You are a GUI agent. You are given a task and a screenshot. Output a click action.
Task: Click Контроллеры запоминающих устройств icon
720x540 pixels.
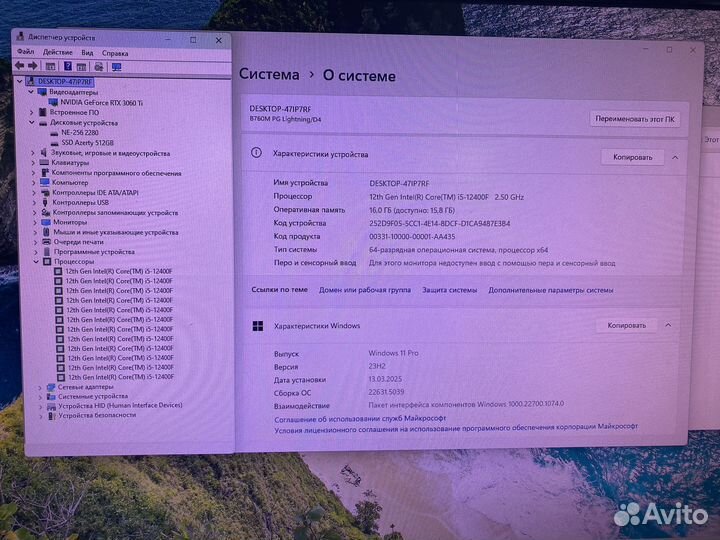coord(45,212)
